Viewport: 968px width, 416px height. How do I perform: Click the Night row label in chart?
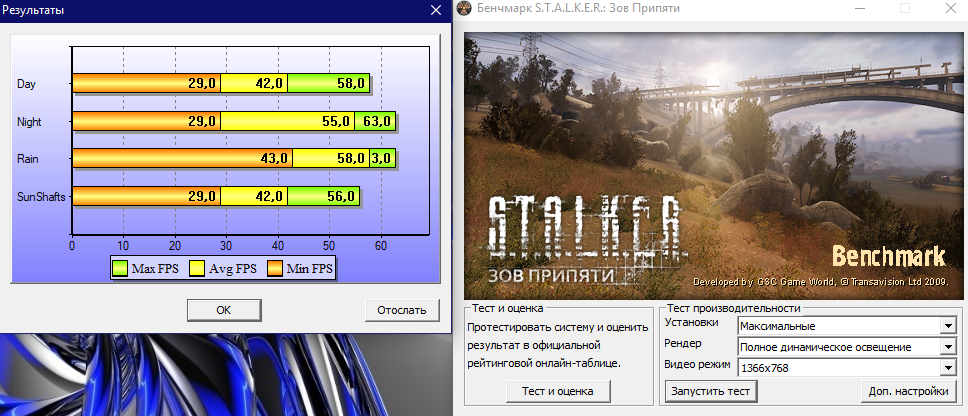[29, 122]
